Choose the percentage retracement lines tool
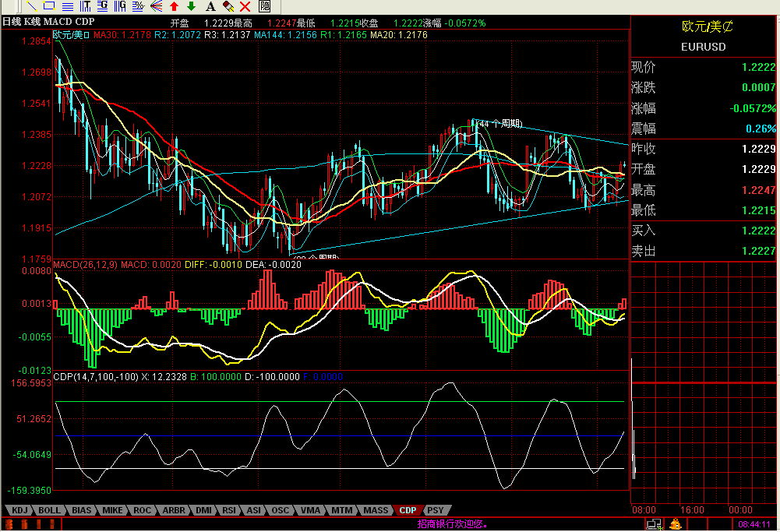The width and height of the screenshot is (780, 532). (138, 5)
